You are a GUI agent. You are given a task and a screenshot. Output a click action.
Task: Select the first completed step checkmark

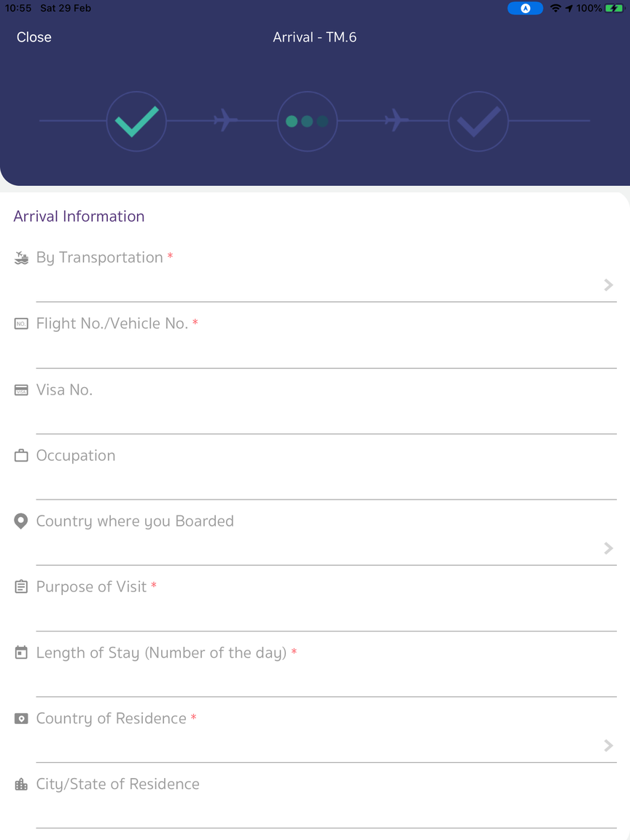136,121
